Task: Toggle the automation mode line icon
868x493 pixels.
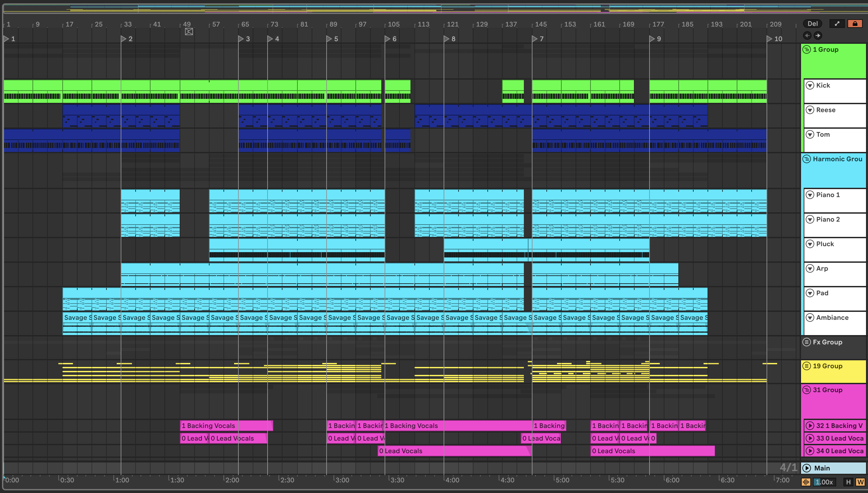Action: 837,24
